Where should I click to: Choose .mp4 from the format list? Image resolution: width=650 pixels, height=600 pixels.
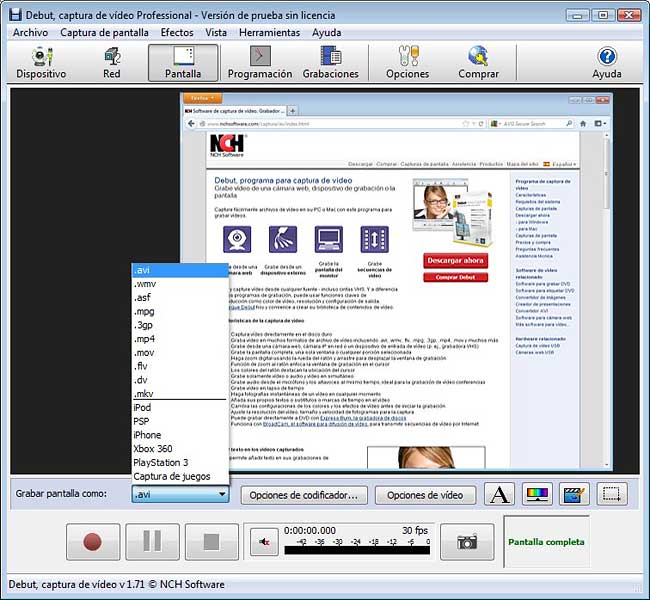coord(145,339)
